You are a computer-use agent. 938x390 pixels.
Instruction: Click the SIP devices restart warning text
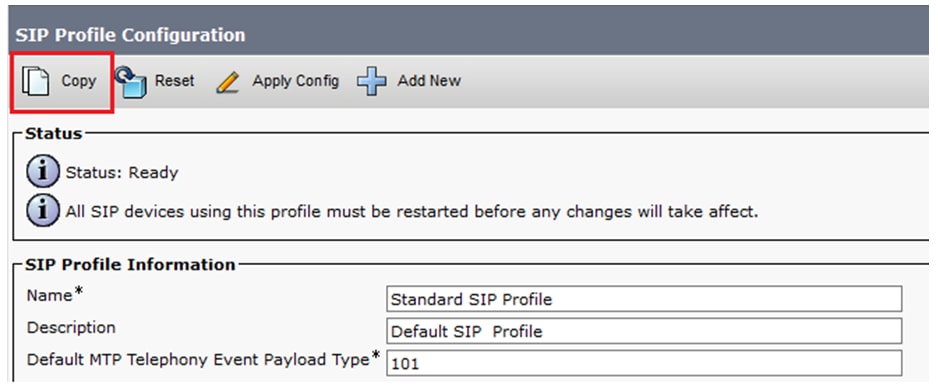click(412, 211)
